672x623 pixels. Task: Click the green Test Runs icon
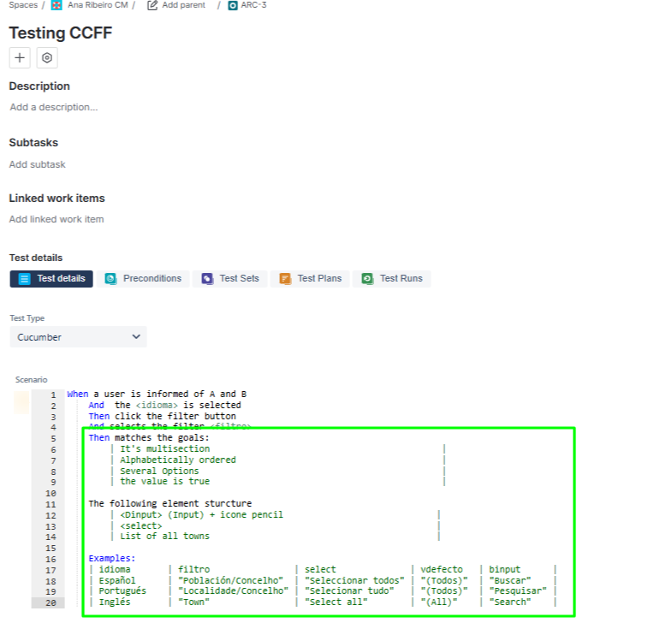tap(367, 279)
